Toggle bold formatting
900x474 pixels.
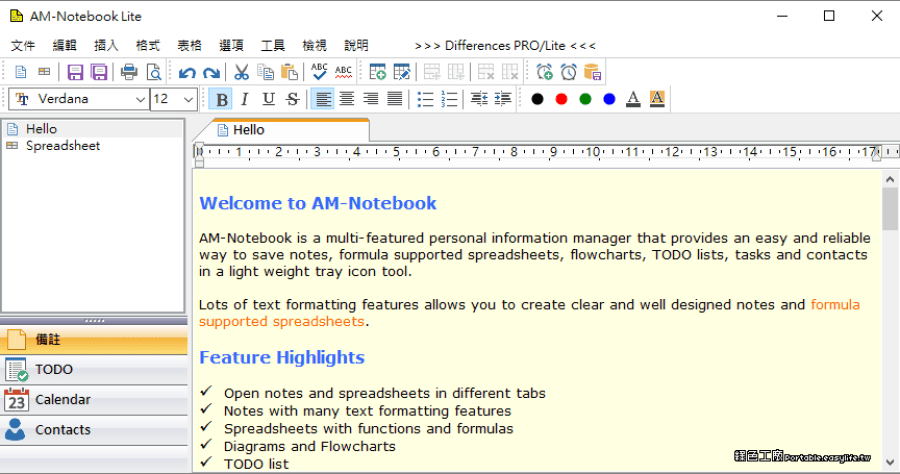(222, 99)
